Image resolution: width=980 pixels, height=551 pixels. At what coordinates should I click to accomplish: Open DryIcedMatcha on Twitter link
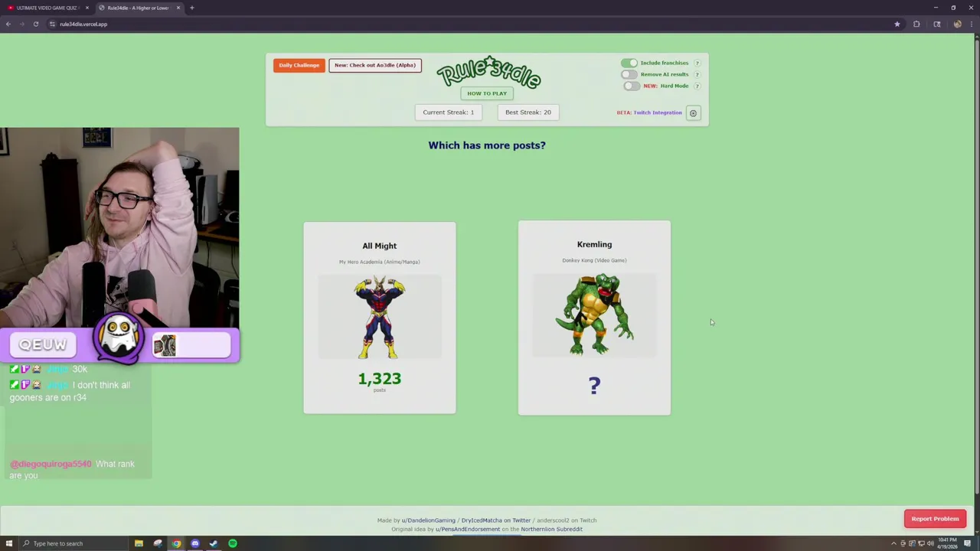pyautogui.click(x=497, y=520)
